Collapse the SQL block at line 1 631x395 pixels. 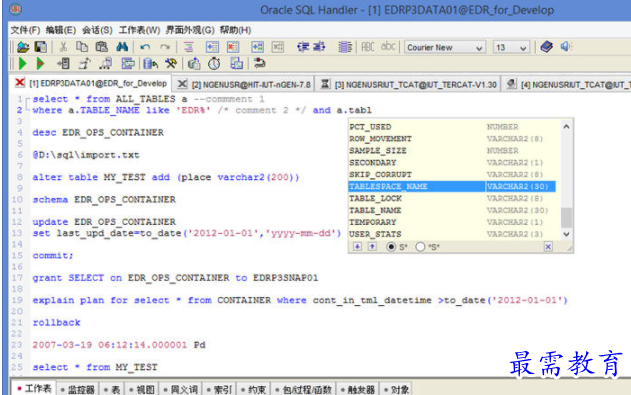27,99
